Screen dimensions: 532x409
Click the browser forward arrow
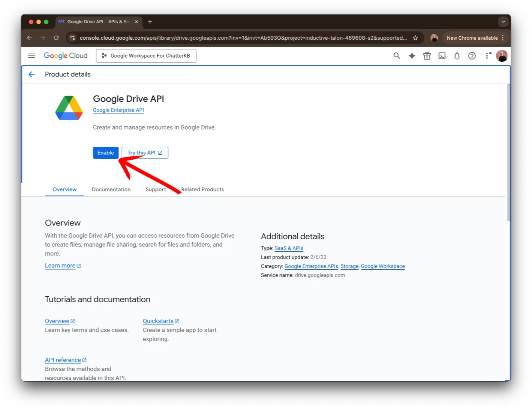click(x=43, y=38)
